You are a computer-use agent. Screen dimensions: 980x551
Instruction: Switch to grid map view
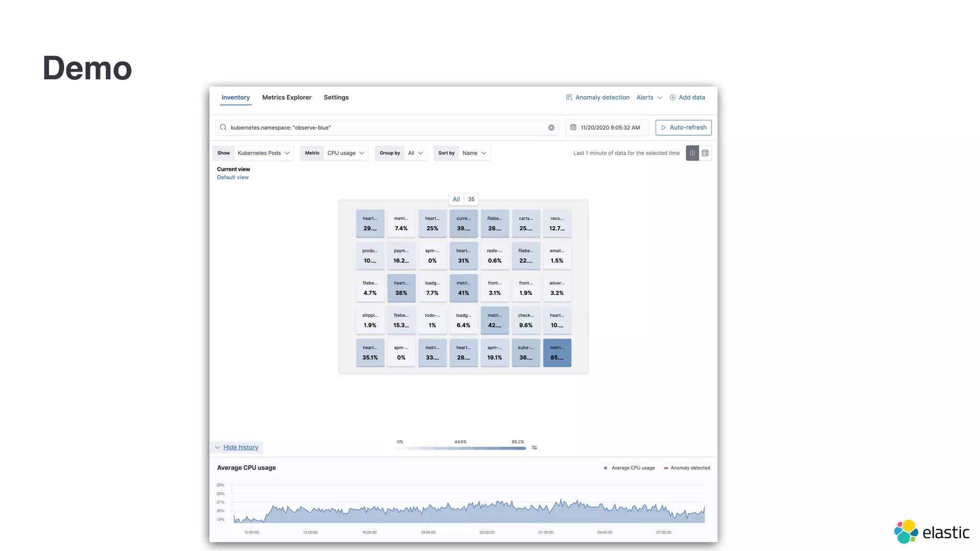[692, 153]
